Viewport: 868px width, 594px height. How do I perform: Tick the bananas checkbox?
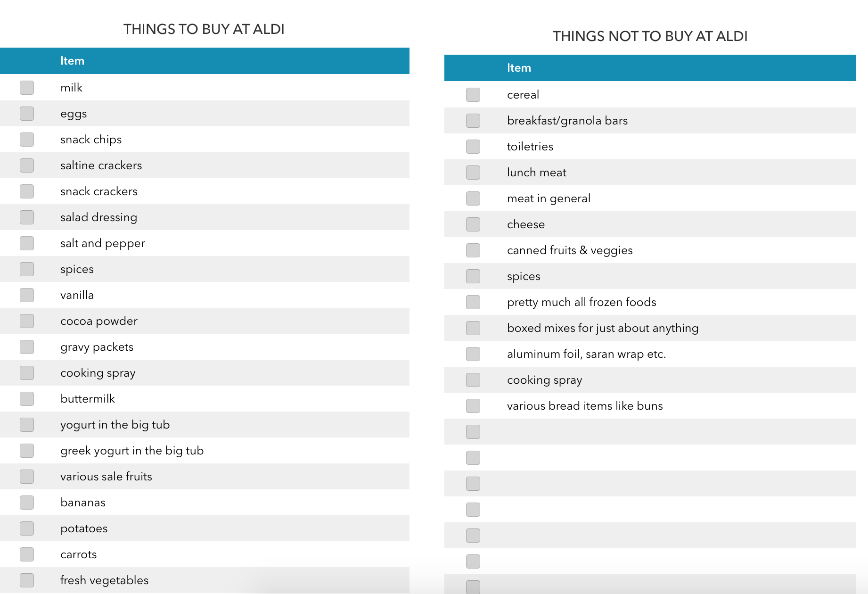[x=27, y=503]
